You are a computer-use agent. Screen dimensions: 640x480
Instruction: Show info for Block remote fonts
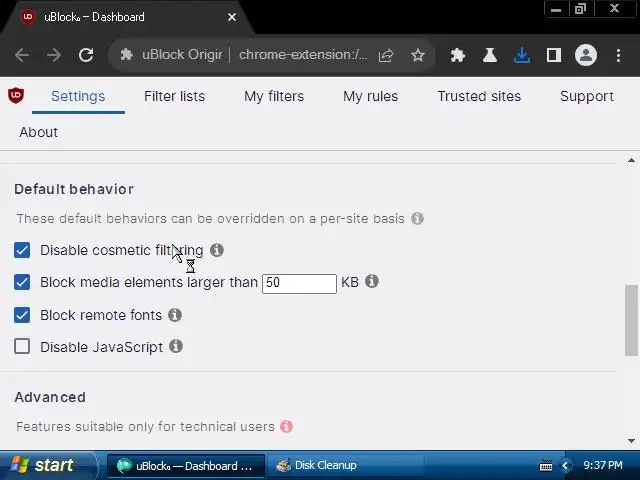point(175,315)
